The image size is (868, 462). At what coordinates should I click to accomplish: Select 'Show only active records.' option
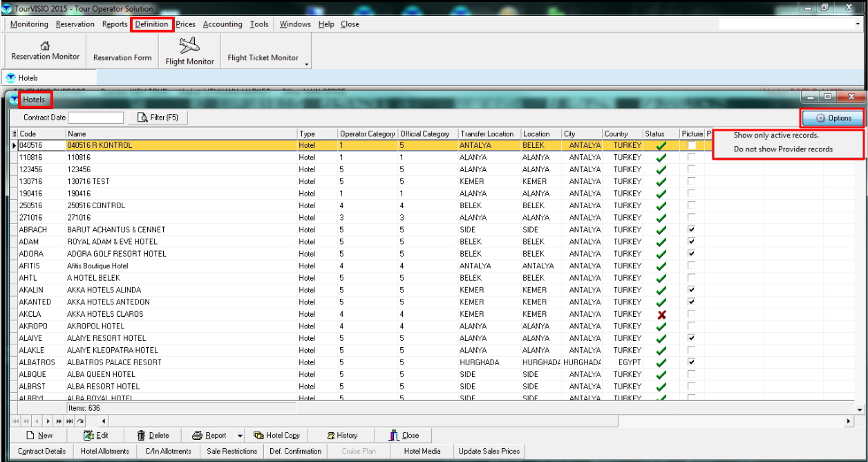[776, 136]
